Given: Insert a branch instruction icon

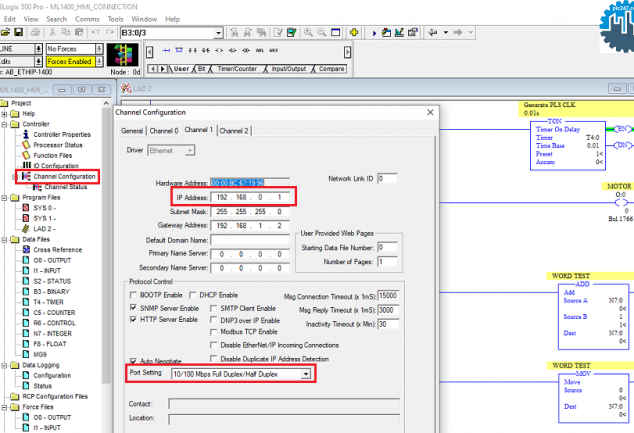Looking at the screenshot, I should (x=179, y=51).
